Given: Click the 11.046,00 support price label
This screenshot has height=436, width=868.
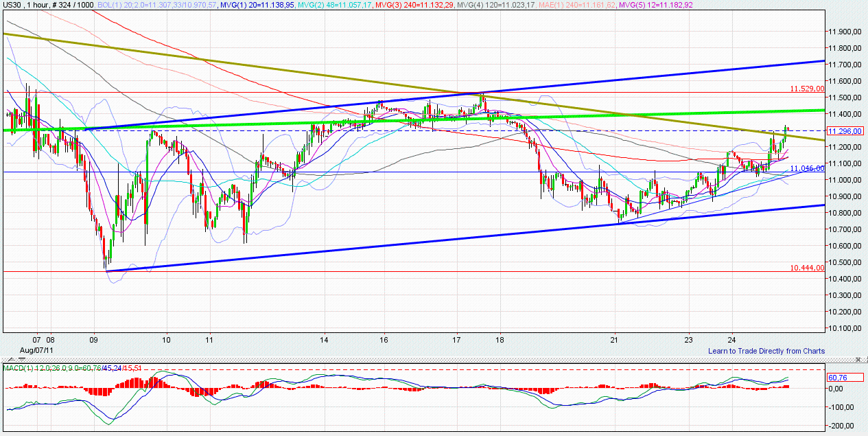Looking at the screenshot, I should click(x=806, y=168).
